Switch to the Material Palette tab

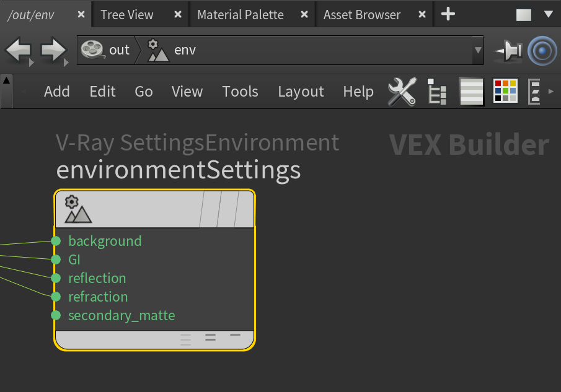coord(241,15)
